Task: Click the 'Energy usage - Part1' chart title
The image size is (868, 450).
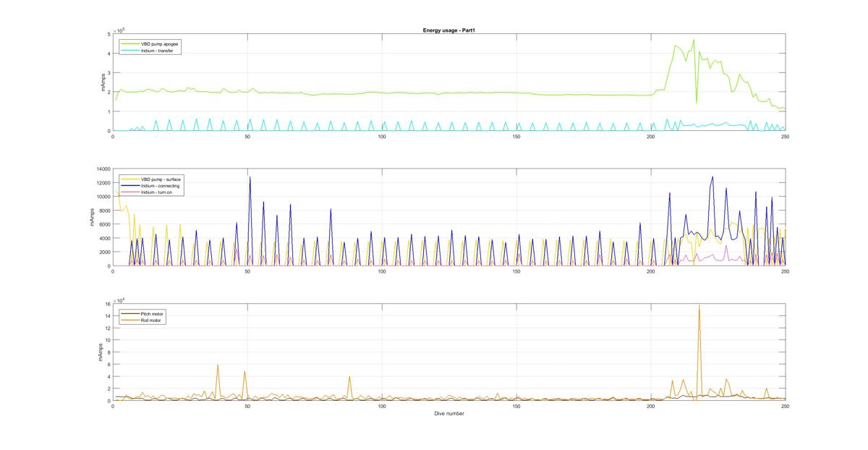Action: click(448, 30)
